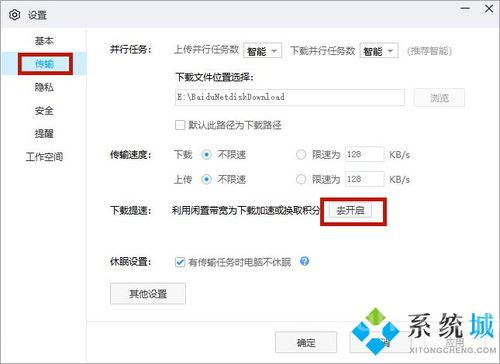Click the 其他设置 button
This screenshot has width=500, height=364.
[x=148, y=294]
